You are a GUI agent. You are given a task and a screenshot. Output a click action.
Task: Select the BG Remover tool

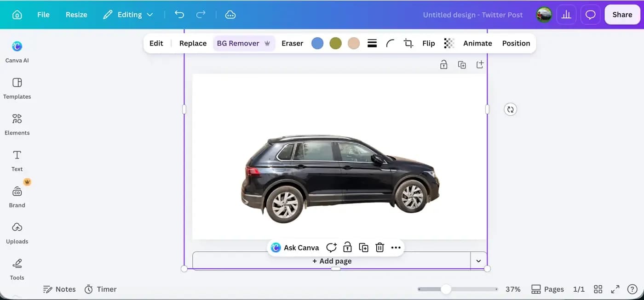244,43
